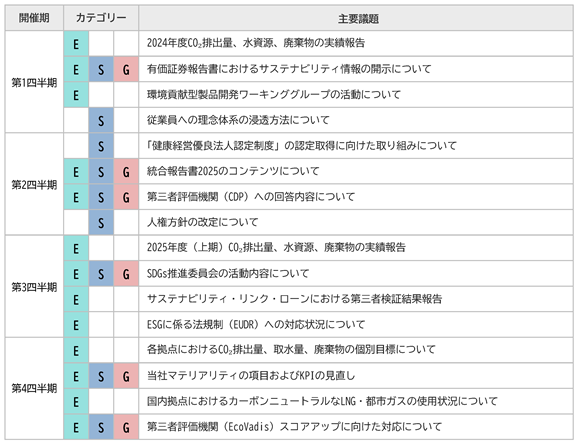This screenshot has width=577, height=444.
Task: Select the 第3四半期 period cell
Action: pos(34,286)
